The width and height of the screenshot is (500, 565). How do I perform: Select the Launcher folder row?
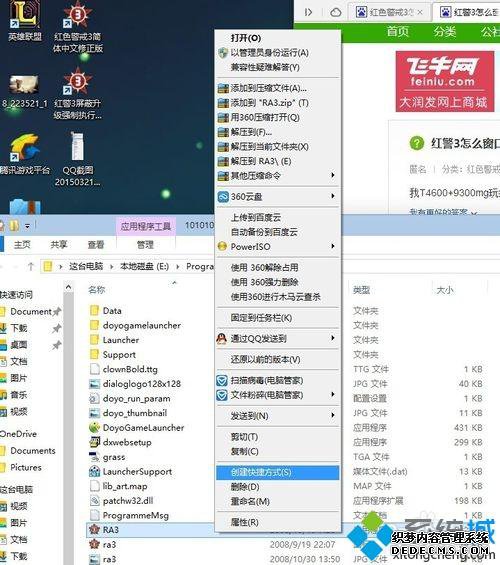(x=121, y=340)
